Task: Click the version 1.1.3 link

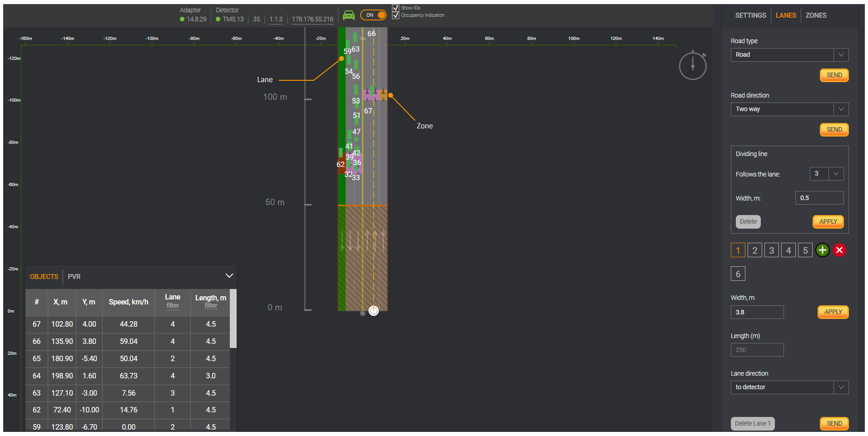Action: [x=276, y=20]
